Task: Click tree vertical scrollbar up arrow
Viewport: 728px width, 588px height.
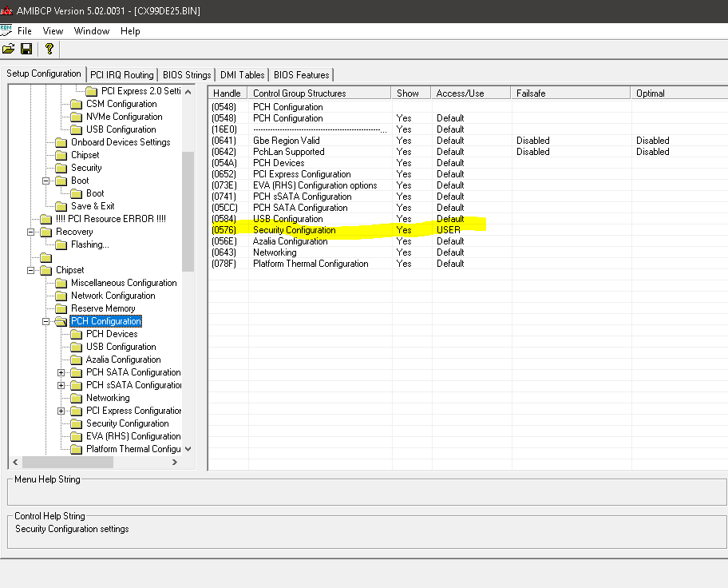Action: [188, 92]
